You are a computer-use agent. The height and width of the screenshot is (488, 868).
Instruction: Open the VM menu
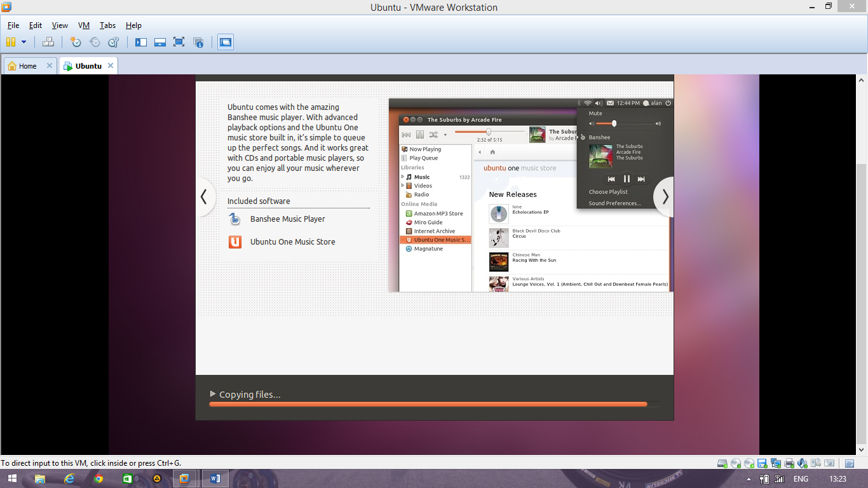click(83, 25)
